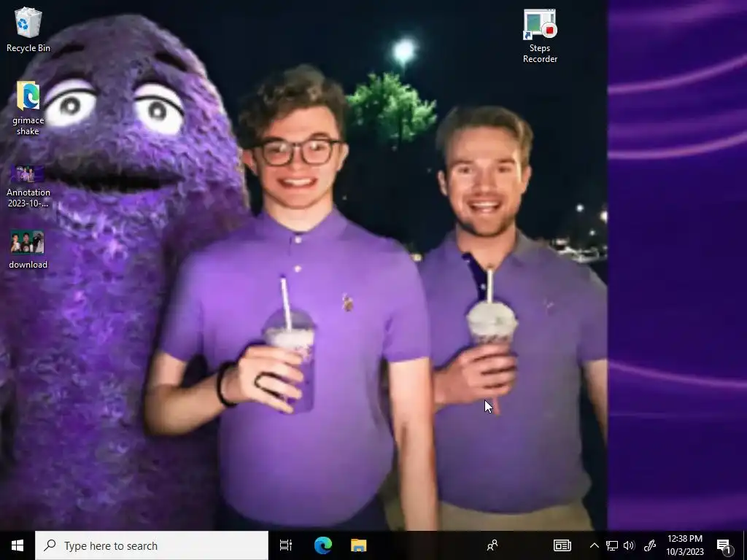The width and height of the screenshot is (747, 560).
Task: Open the People taskbar icon
Action: point(492,545)
